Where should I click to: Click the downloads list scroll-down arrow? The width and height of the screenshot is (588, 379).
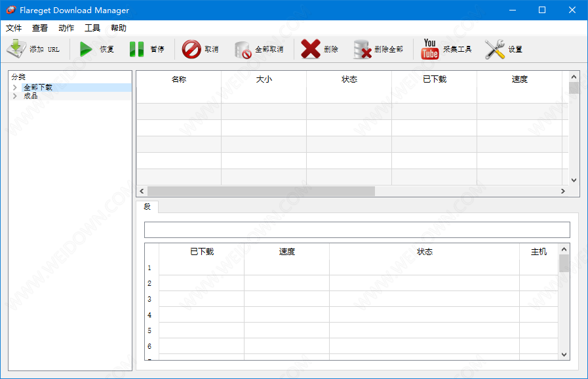(x=574, y=180)
